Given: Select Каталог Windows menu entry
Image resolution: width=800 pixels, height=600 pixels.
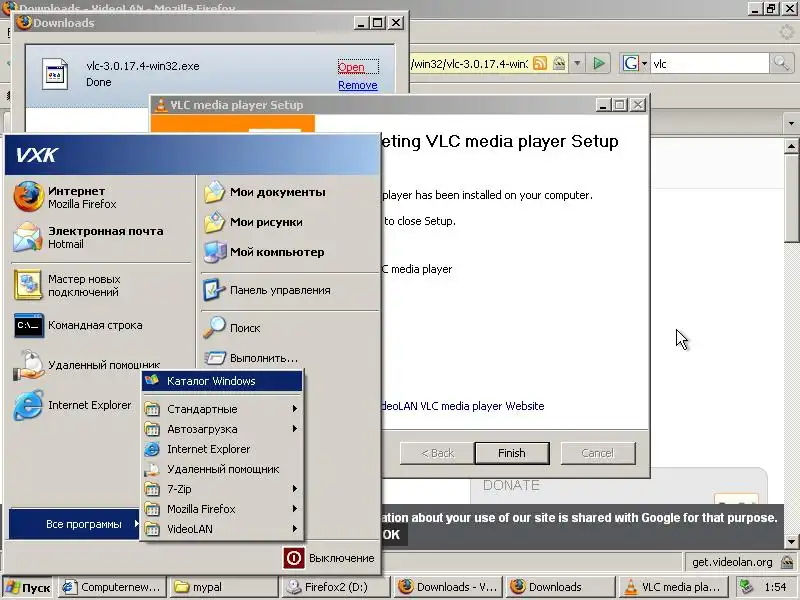Looking at the screenshot, I should [x=222, y=381].
